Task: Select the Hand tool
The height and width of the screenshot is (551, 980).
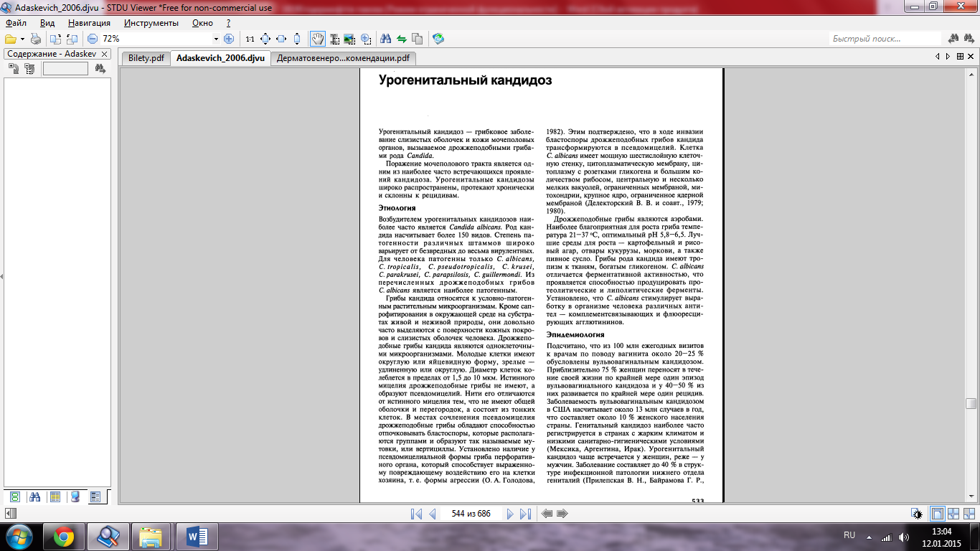Action: (x=318, y=39)
